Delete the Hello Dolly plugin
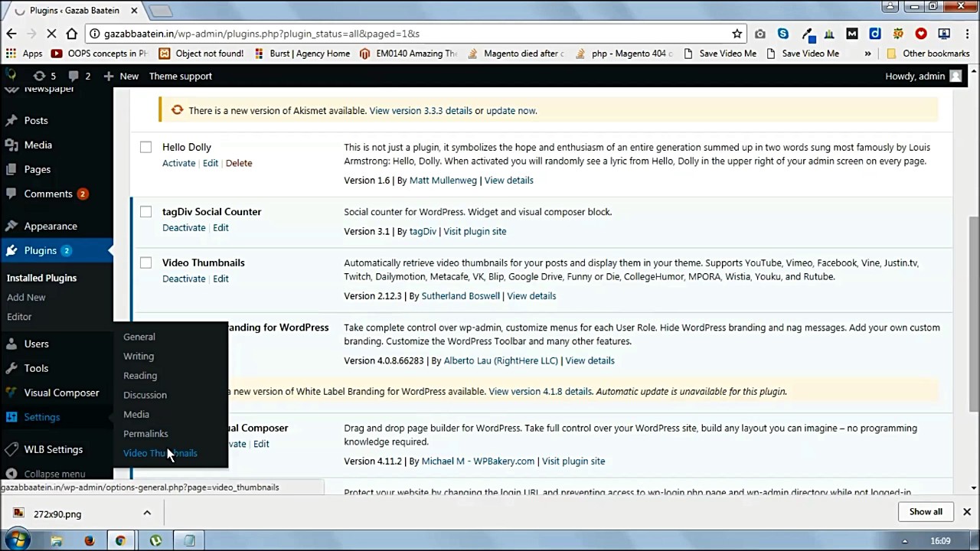This screenshot has height=551, width=980. point(239,163)
